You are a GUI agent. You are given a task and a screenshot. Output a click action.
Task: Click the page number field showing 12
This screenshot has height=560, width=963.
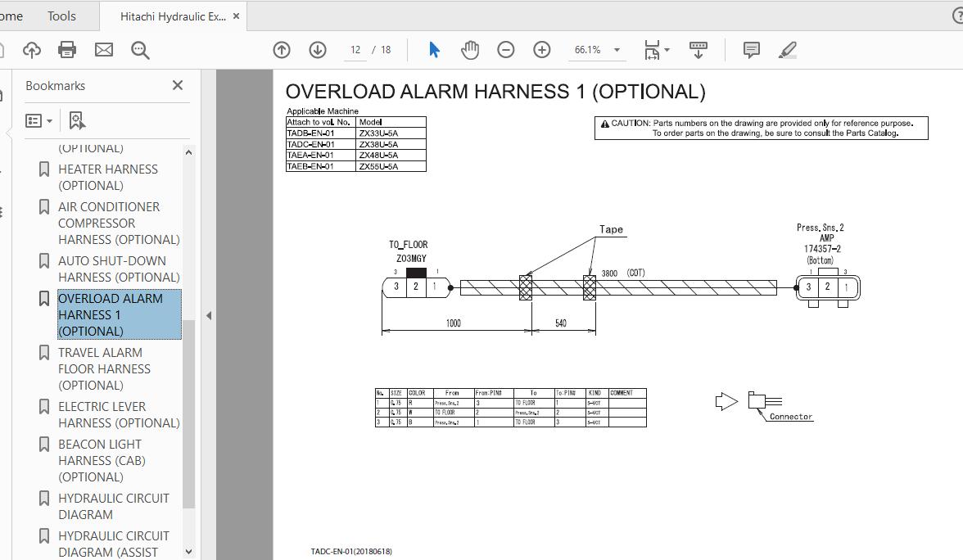(355, 50)
